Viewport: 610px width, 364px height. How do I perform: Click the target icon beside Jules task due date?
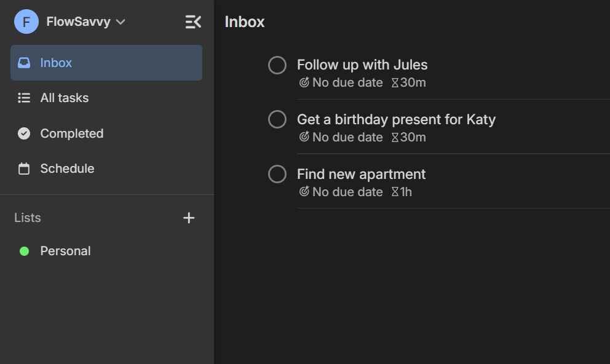304,82
